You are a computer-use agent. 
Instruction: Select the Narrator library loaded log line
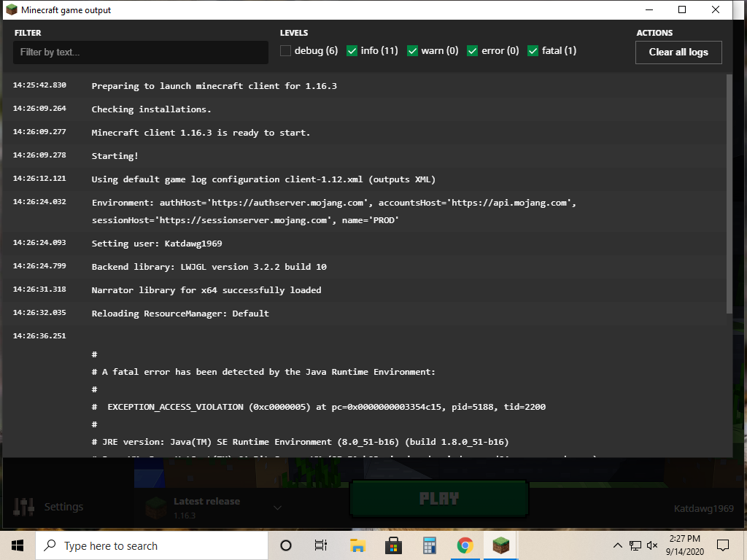tap(206, 290)
